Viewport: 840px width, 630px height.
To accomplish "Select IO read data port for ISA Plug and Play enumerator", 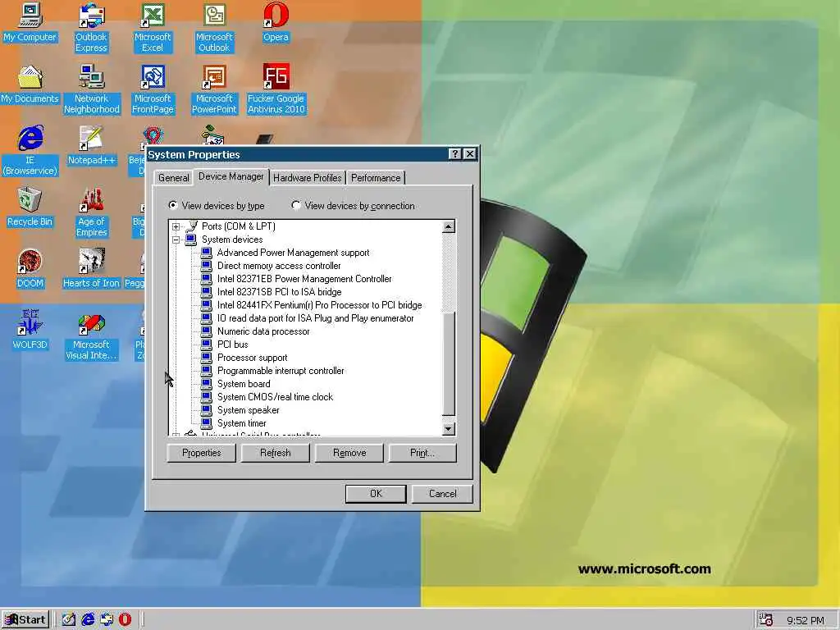I will (x=316, y=318).
